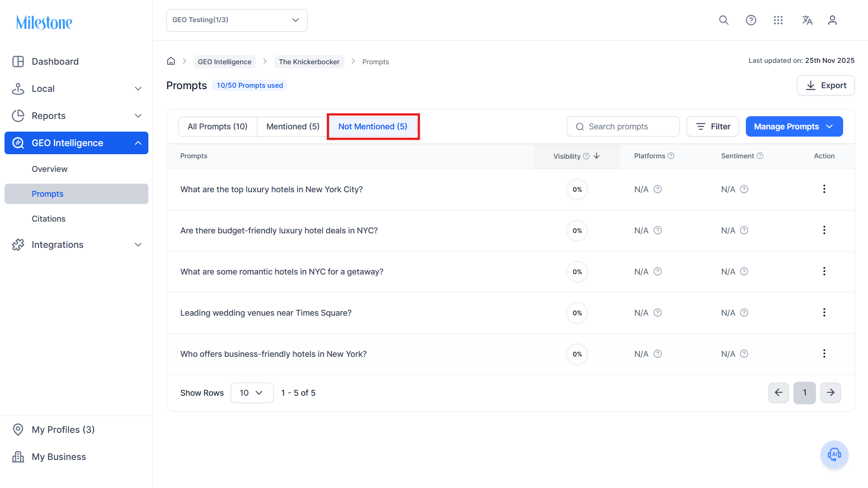Image resolution: width=868 pixels, height=488 pixels.
Task: Click The Knickerbocker breadcrumb link
Action: (309, 62)
